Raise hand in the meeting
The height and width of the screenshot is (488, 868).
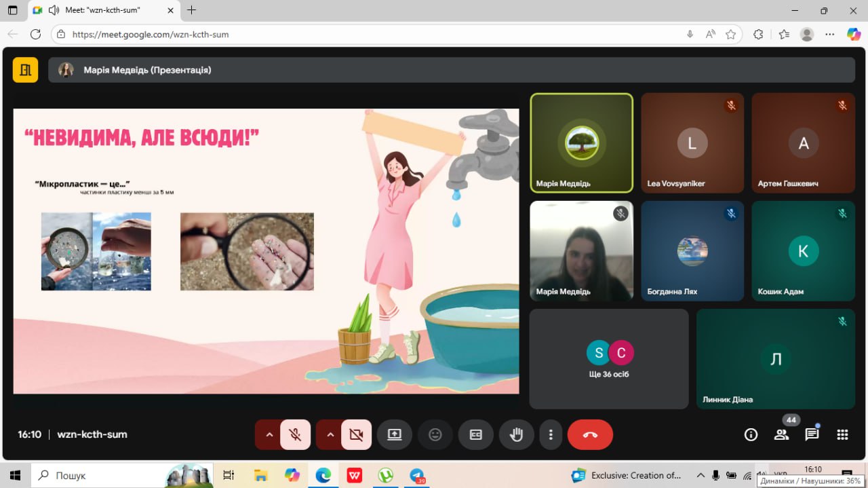(516, 435)
